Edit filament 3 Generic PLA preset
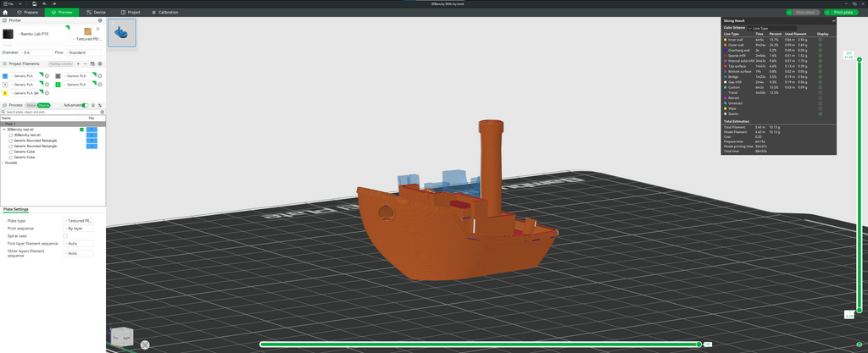 47,85
